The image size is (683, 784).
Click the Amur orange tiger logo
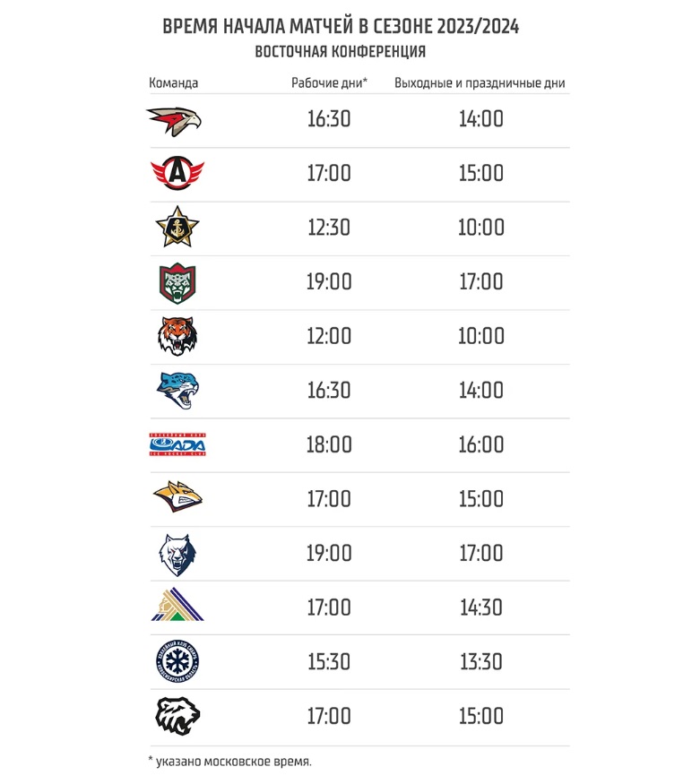(x=176, y=337)
